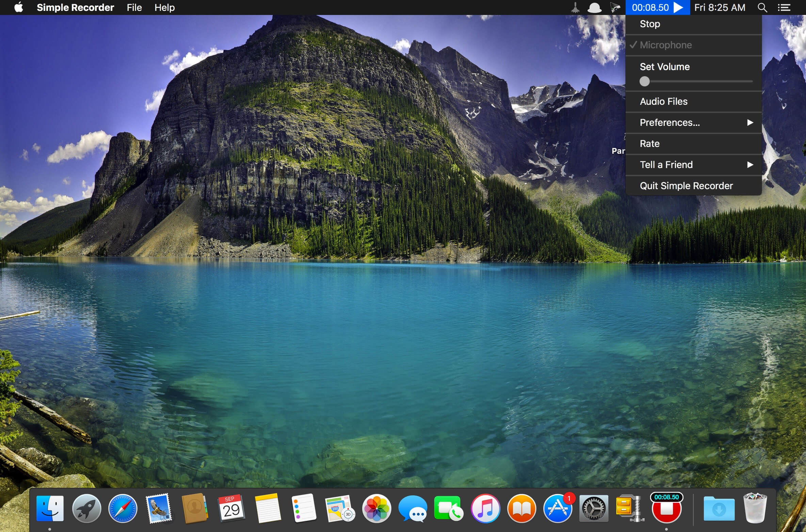This screenshot has width=806, height=532.
Task: Click the Simple Recorder dock icon
Action: [666, 508]
